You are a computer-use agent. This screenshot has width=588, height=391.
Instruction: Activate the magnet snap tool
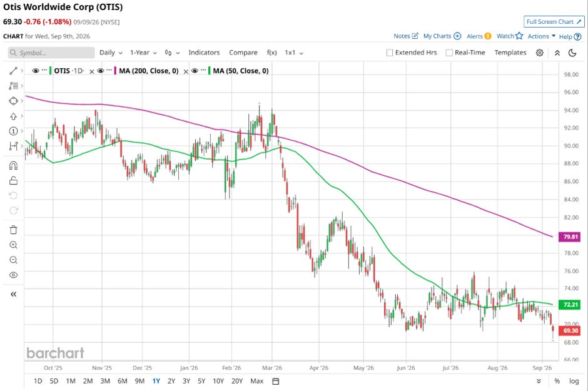14,165
